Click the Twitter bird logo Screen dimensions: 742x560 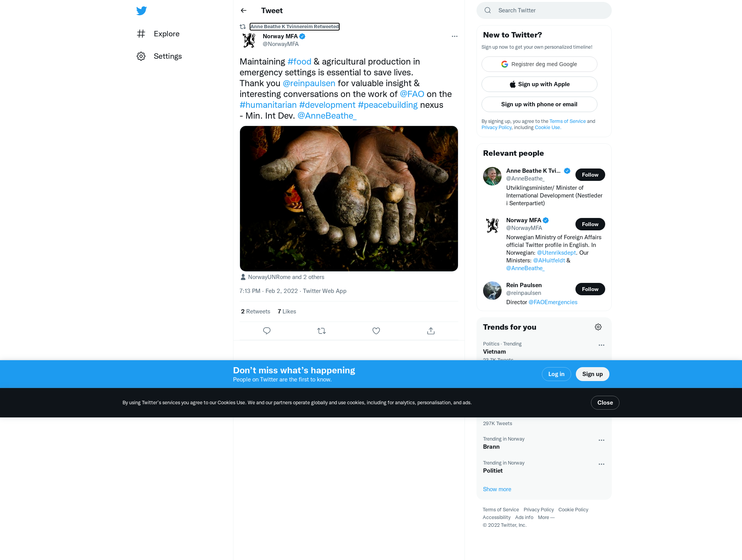141,10
